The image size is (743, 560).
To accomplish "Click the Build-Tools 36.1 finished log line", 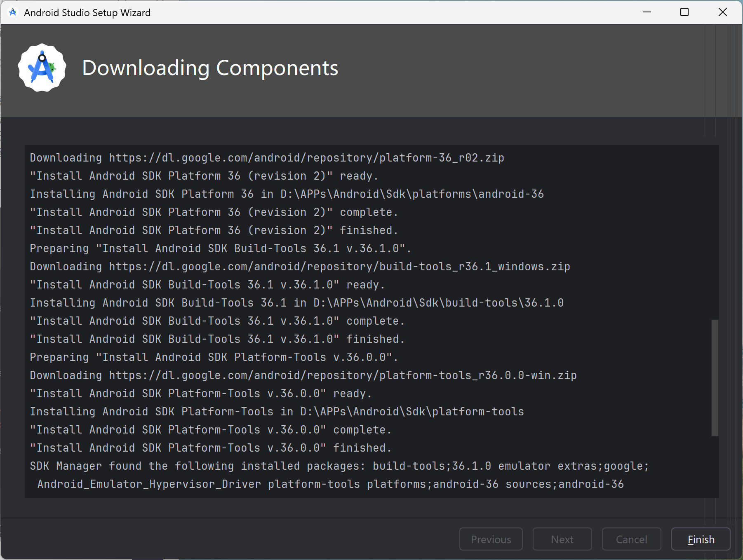I will [216, 339].
